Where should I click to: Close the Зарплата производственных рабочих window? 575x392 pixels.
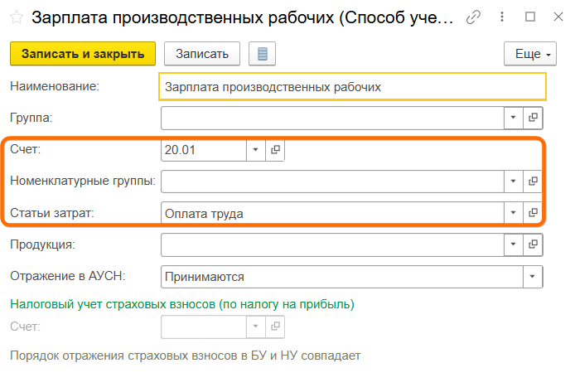(x=558, y=17)
